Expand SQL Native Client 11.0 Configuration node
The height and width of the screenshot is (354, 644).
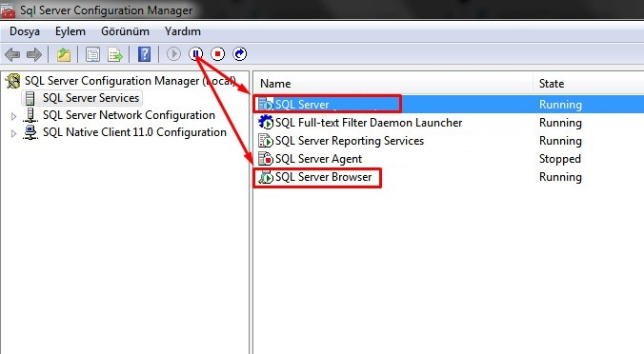pos(13,134)
